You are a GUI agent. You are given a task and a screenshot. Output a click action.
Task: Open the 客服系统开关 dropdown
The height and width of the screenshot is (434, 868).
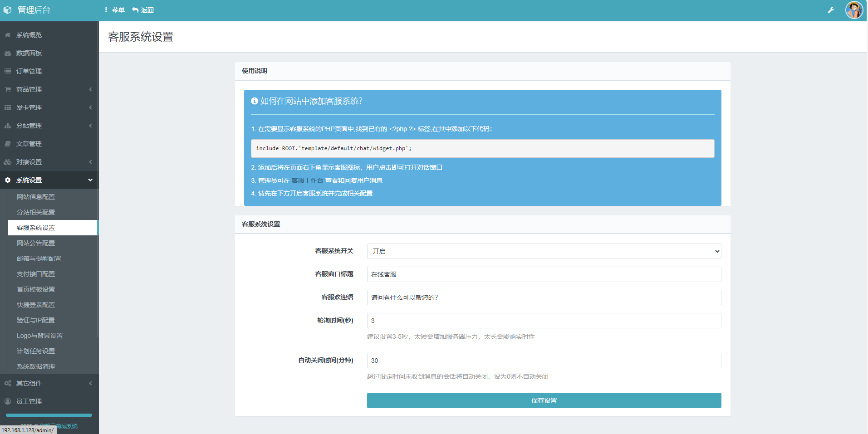click(x=544, y=251)
